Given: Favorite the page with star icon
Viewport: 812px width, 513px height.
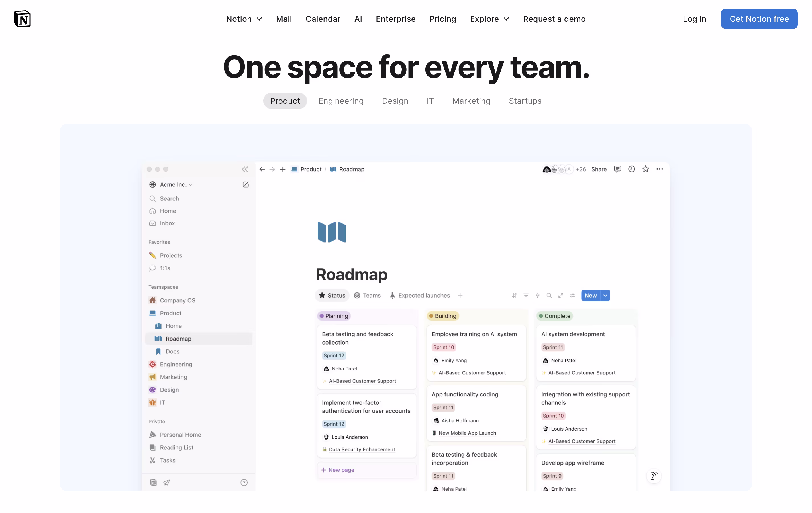Looking at the screenshot, I should coord(645,169).
